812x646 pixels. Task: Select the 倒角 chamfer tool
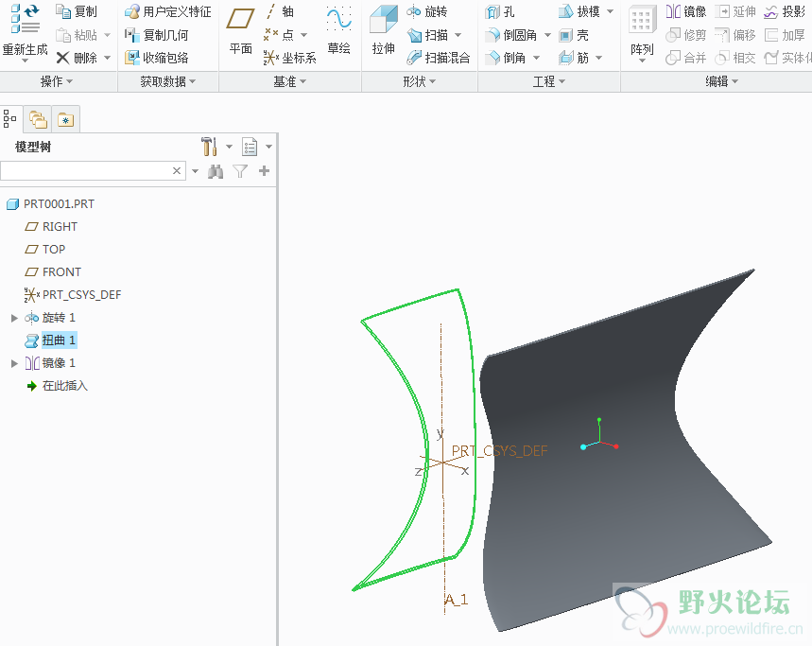[x=506, y=58]
